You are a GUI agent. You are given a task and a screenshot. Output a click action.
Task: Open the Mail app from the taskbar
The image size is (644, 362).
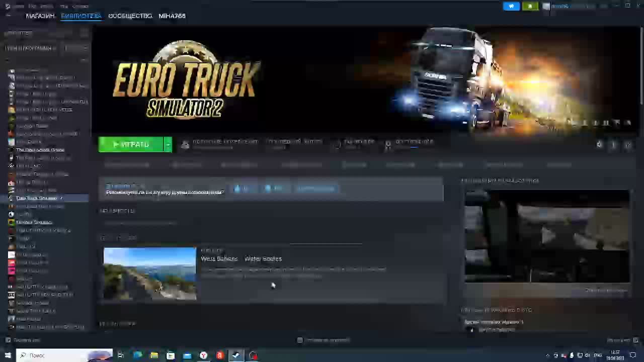[187, 355]
